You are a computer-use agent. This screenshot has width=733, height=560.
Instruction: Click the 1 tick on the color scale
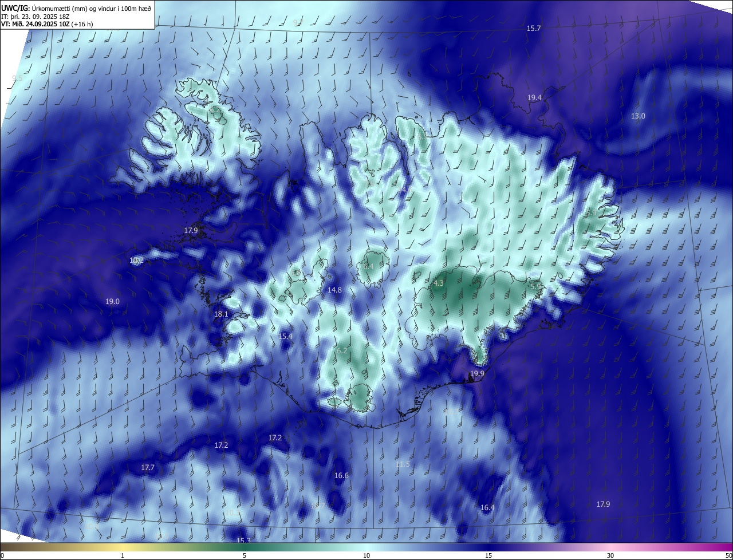[x=123, y=555]
